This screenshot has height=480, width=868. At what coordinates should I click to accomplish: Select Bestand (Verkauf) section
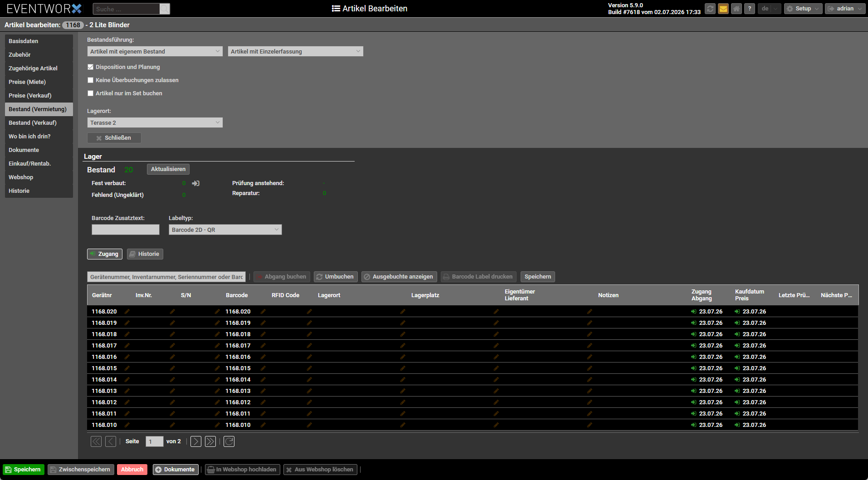pyautogui.click(x=39, y=123)
